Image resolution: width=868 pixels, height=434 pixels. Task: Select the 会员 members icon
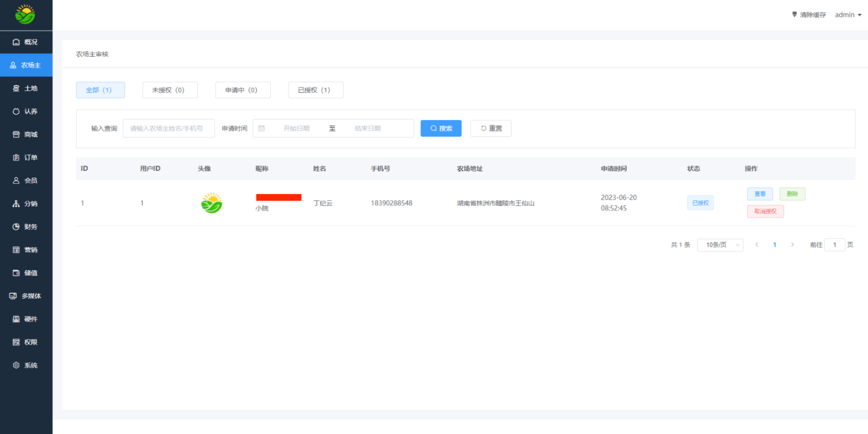[26, 181]
